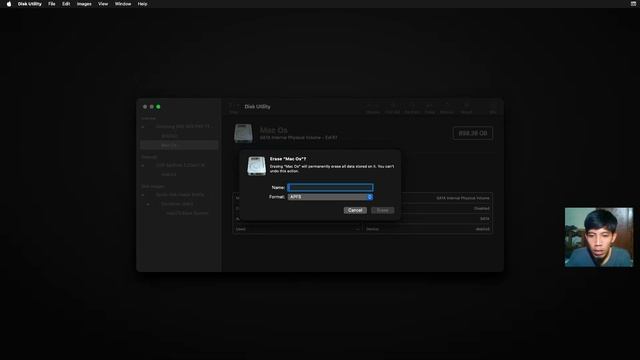640x360 pixels.
Task: Open the Apple menu
Action: (9, 4)
